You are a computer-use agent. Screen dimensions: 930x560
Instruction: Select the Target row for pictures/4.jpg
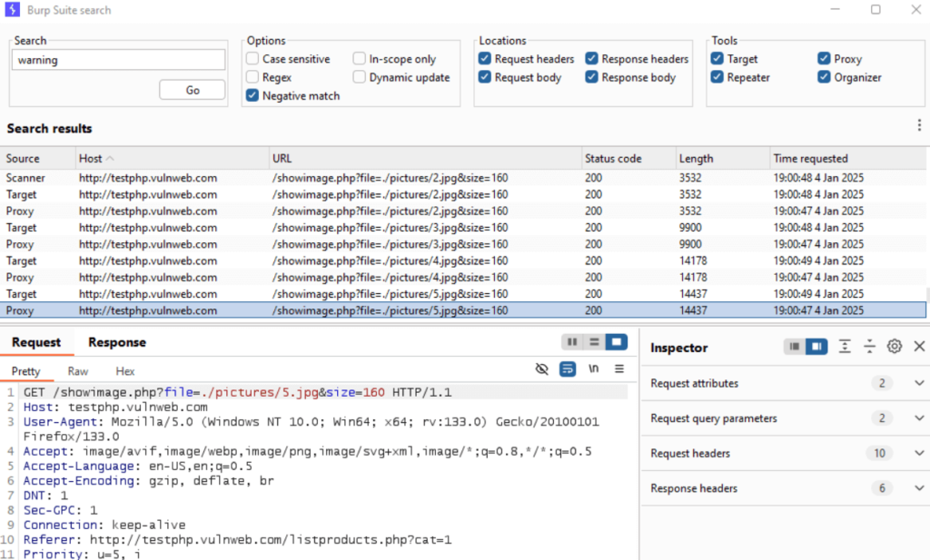click(x=463, y=260)
